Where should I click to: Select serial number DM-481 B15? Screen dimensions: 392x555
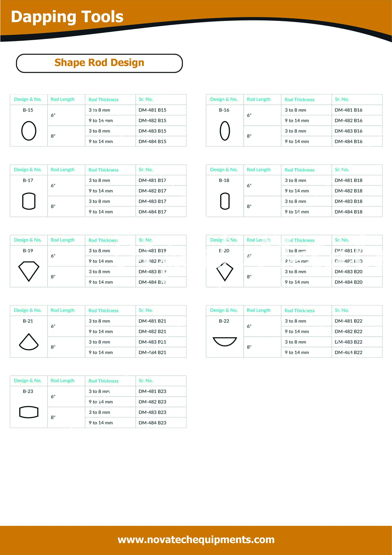(152, 110)
